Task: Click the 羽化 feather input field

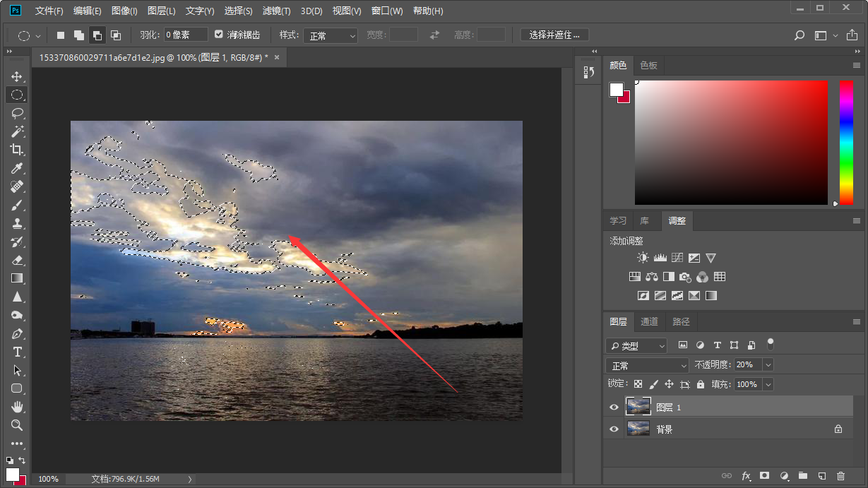Action: tap(186, 35)
